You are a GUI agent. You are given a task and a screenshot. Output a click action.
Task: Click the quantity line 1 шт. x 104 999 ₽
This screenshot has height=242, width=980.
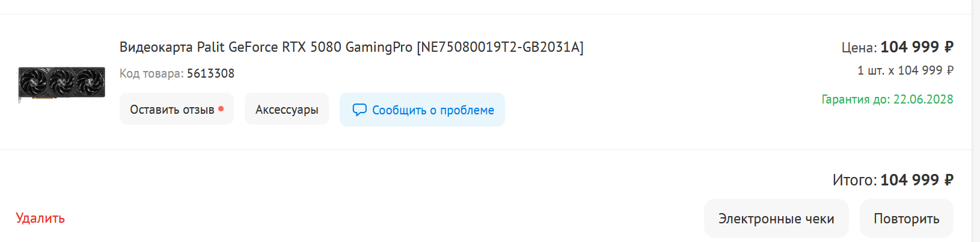[x=905, y=70]
